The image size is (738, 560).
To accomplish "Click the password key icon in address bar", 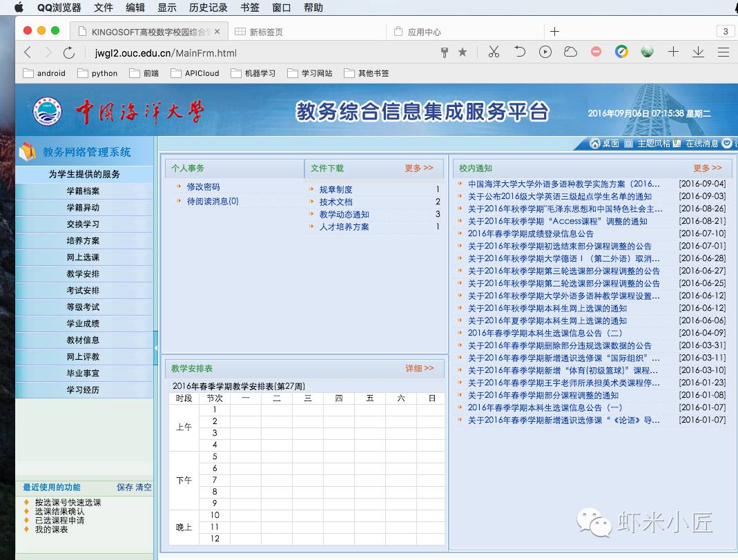I will tap(445, 52).
